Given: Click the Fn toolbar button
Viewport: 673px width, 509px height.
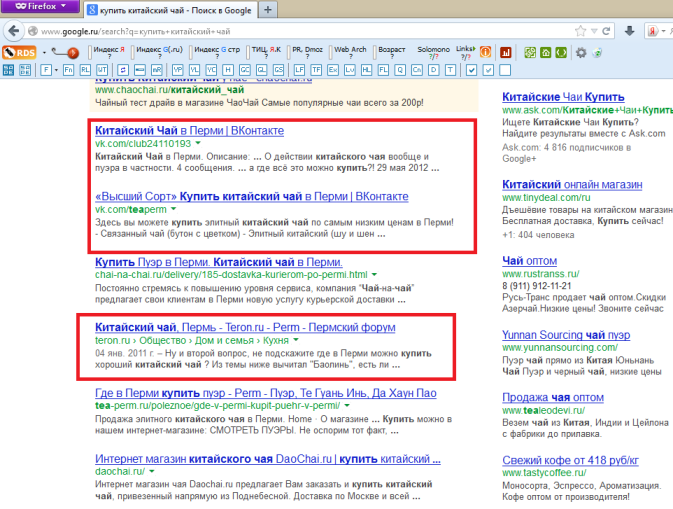Looking at the screenshot, I should 68,70.
